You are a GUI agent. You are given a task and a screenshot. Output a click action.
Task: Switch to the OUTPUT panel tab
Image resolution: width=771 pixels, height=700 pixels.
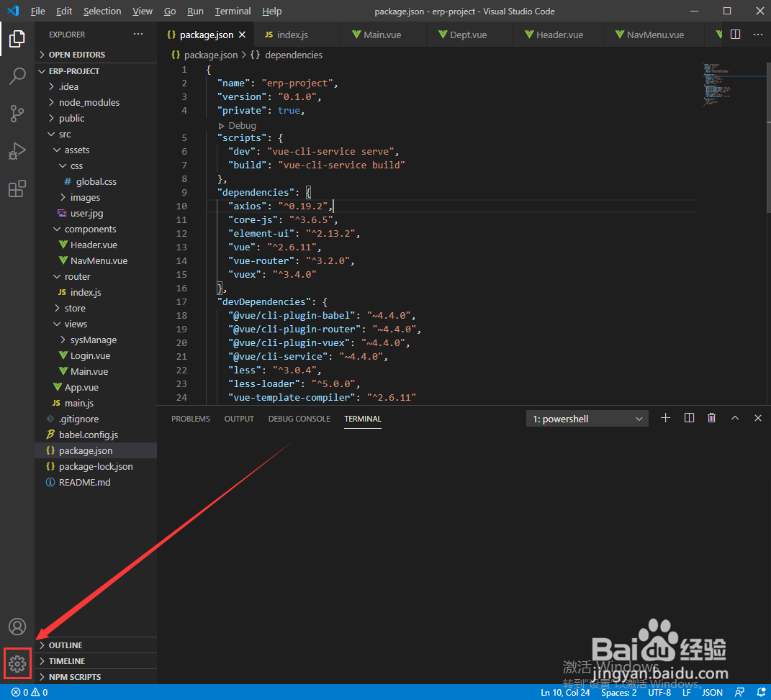[239, 419]
